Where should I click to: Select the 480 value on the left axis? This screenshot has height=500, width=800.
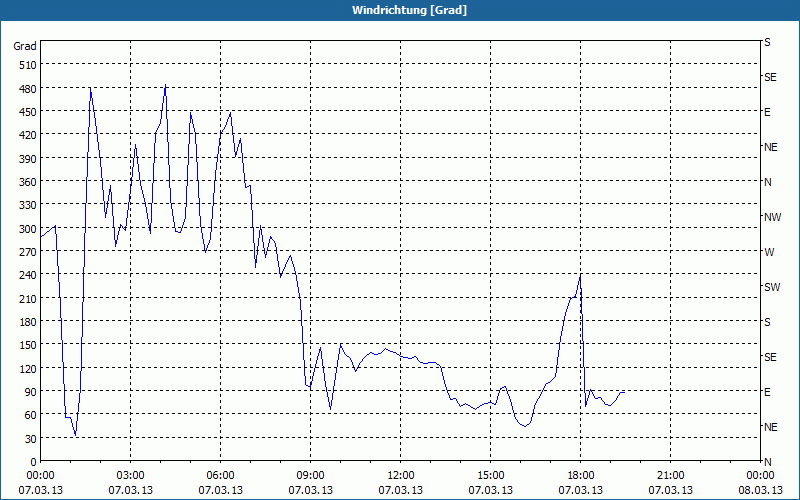pyautogui.click(x=28, y=89)
